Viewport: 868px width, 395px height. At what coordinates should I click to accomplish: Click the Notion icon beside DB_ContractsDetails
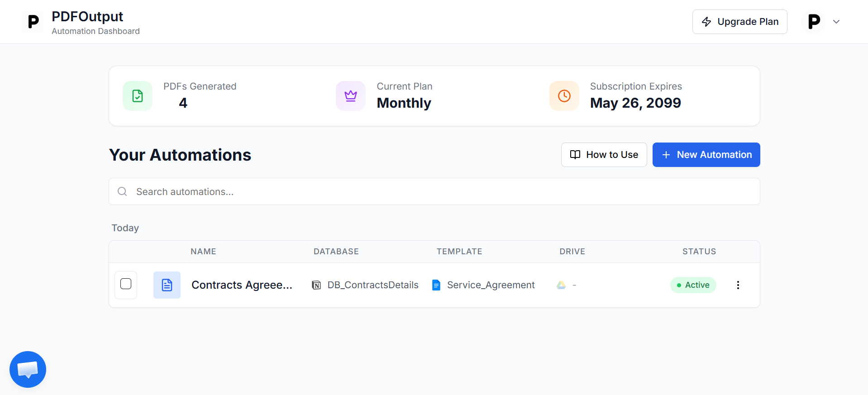[317, 285]
